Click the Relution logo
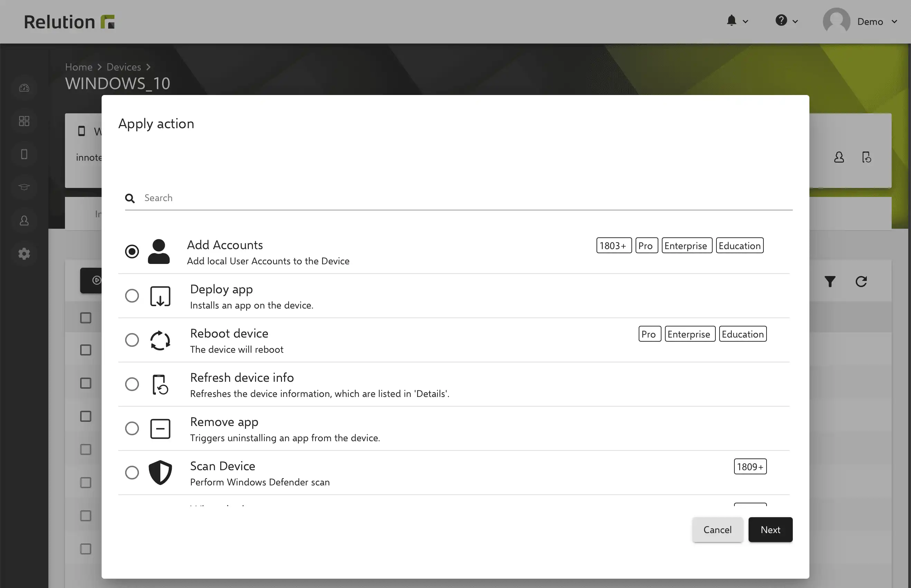The image size is (911, 588). 69,22
